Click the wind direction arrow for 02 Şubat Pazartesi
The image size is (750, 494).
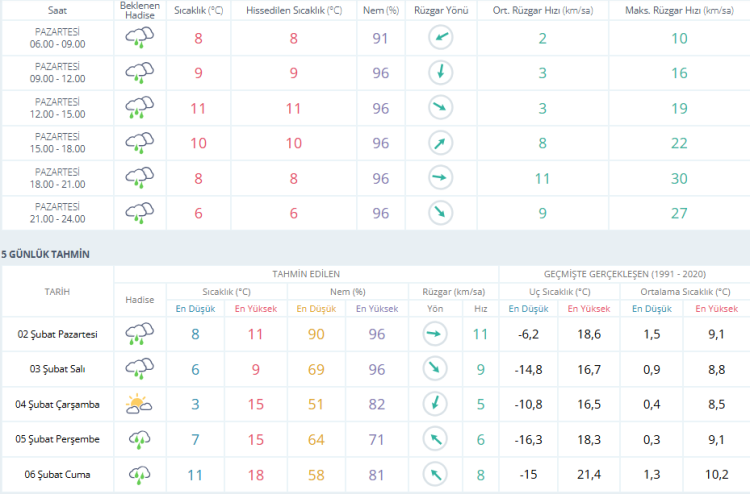[x=434, y=335]
